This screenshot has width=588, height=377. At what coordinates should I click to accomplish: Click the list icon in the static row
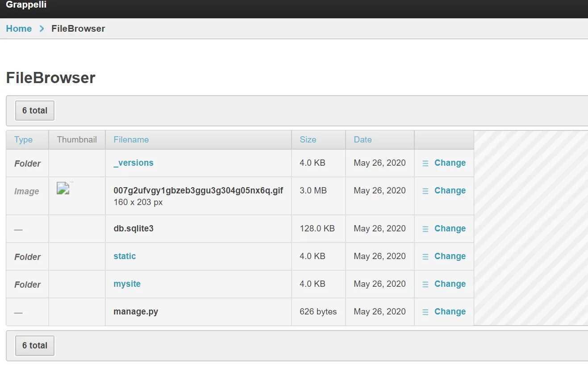[425, 257]
